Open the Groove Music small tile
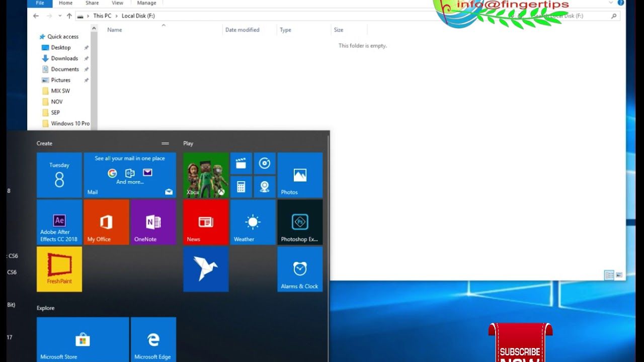The image size is (644, 362). tap(265, 163)
